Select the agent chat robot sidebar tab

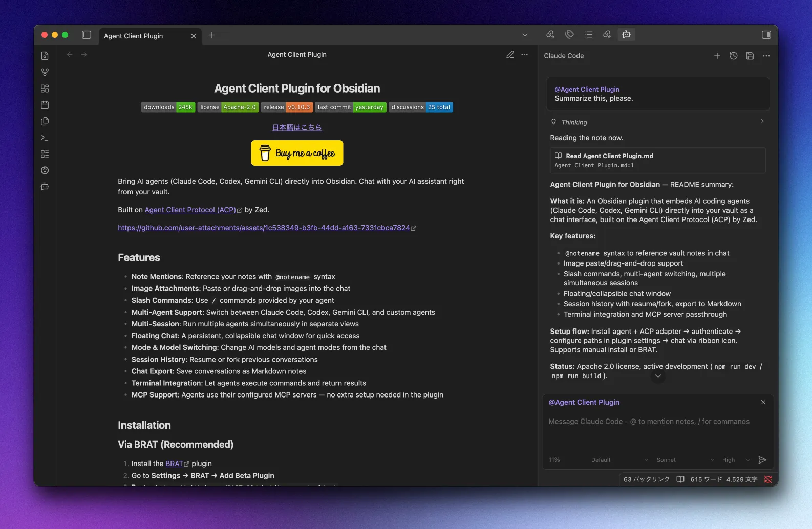(x=626, y=34)
